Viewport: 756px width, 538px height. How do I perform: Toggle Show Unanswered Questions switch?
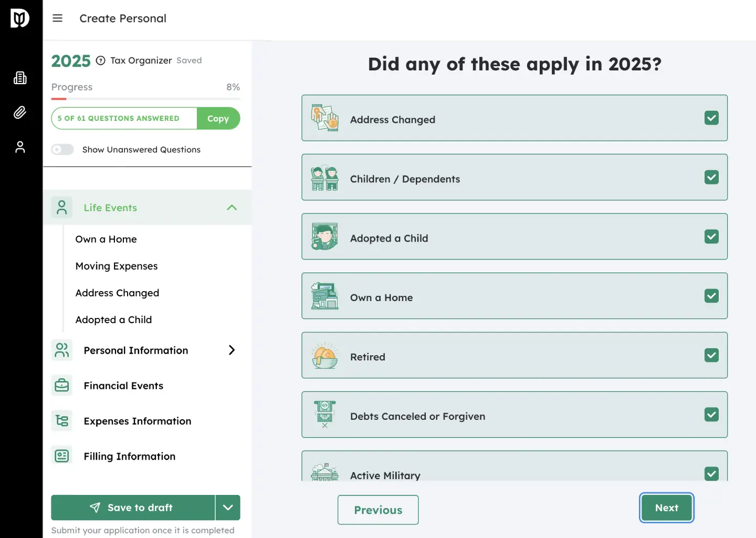[62, 150]
